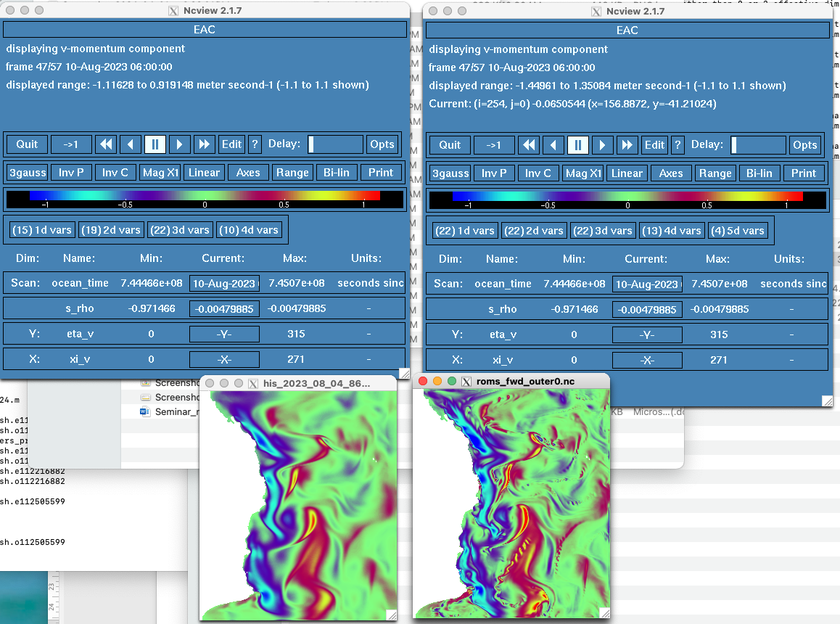Adjust the Delay slider in right window
The image size is (840, 624).
point(758,144)
